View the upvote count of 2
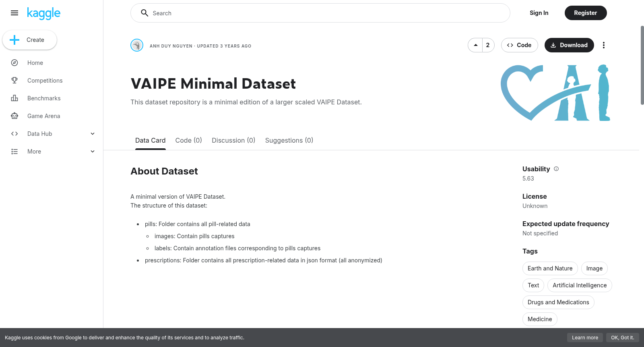This screenshot has width=644, height=347. click(x=488, y=45)
